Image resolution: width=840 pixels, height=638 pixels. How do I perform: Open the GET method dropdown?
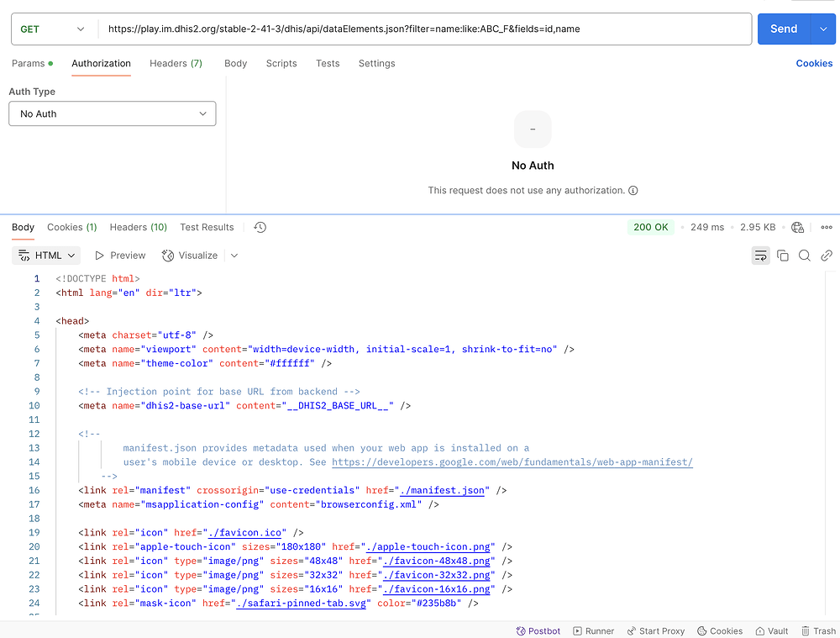[x=52, y=29]
